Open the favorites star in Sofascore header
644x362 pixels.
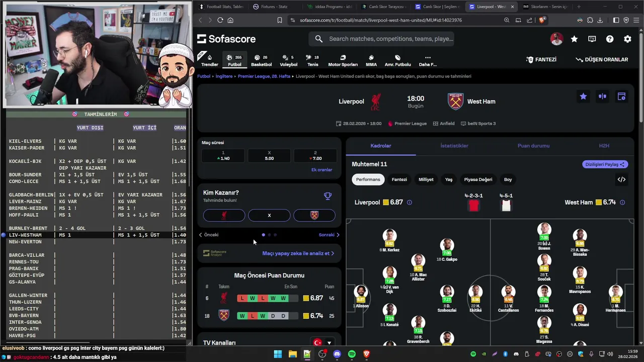coord(574,39)
